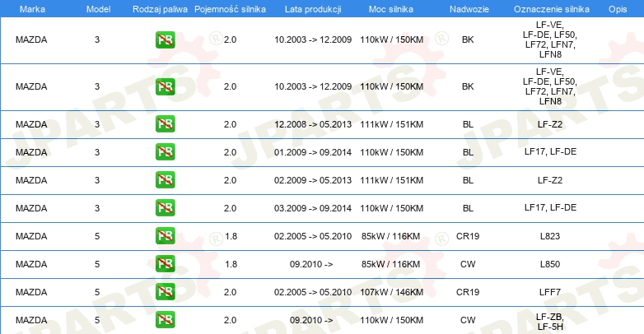This screenshot has height=334, width=644.
Task: Click the petrol icon in the 12.2008 -> 05.2013 row
Action: point(165,124)
